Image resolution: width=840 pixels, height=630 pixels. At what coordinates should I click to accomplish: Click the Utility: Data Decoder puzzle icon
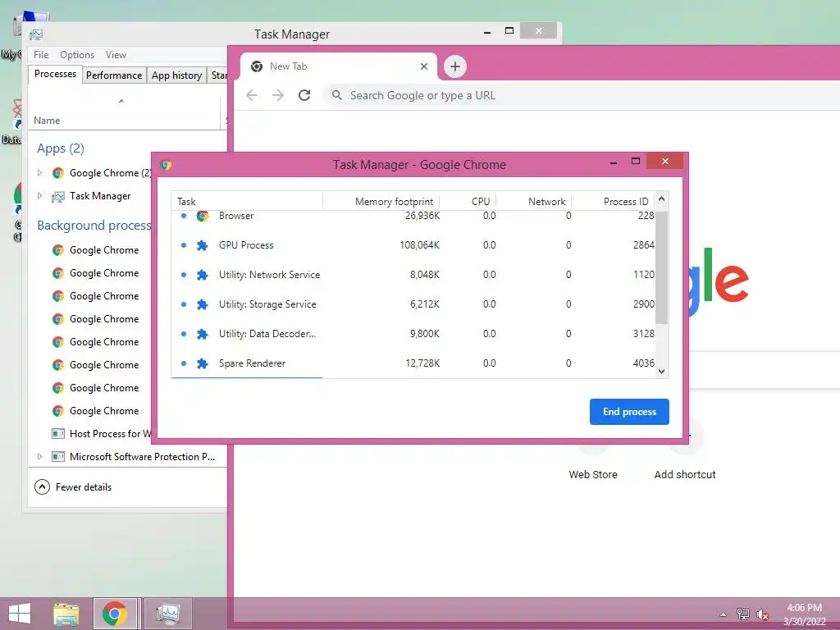coord(202,334)
